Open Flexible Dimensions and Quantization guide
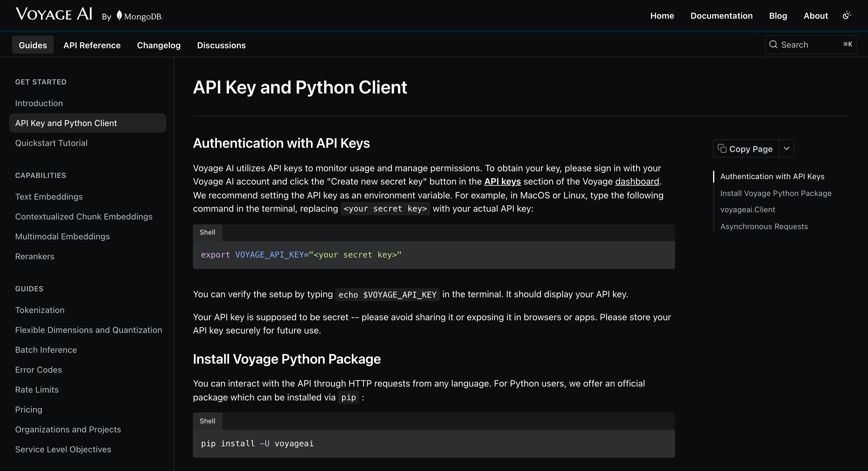The image size is (868, 471). click(89, 330)
